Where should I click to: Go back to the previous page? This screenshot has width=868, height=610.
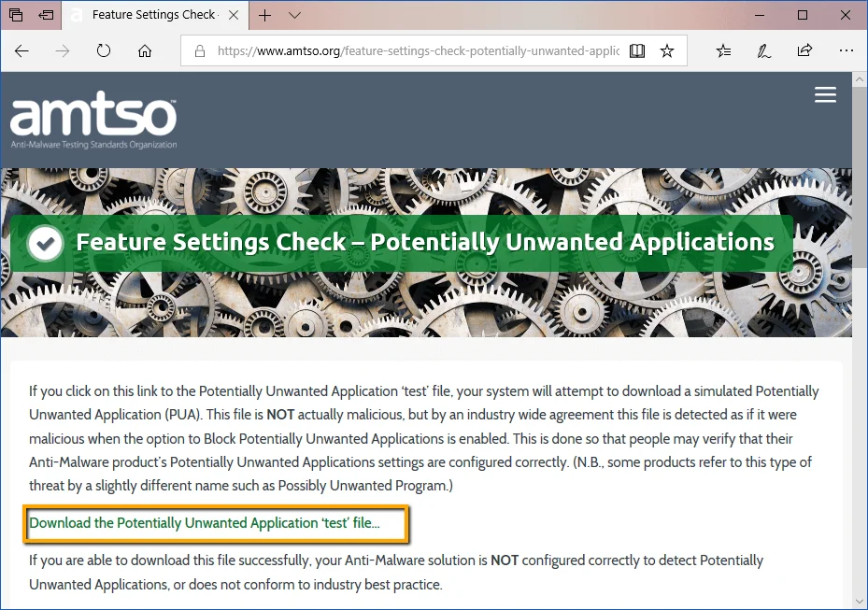[22, 51]
